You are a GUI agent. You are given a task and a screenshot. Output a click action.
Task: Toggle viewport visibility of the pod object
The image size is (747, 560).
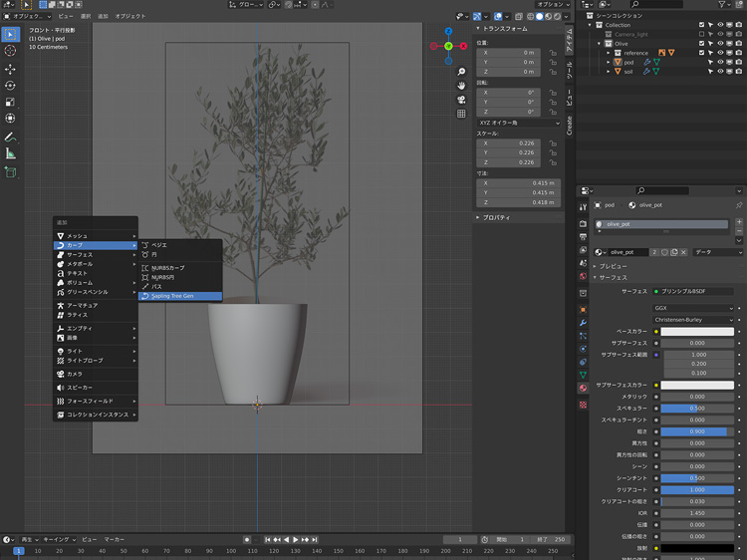721,62
